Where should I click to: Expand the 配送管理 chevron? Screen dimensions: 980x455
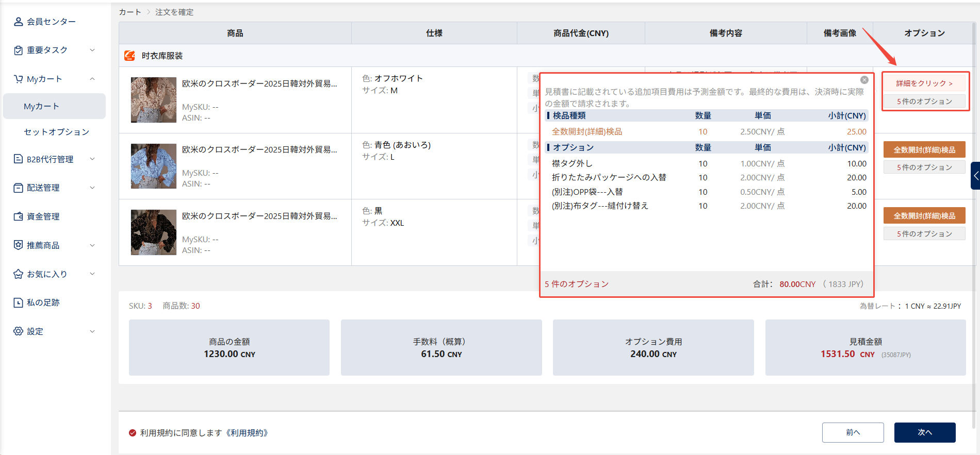tap(92, 188)
